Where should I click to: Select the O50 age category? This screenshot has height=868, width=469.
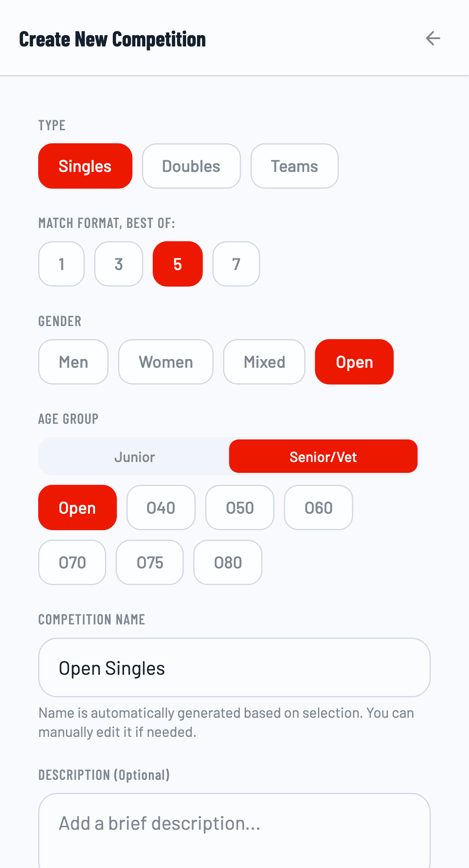coord(239,508)
